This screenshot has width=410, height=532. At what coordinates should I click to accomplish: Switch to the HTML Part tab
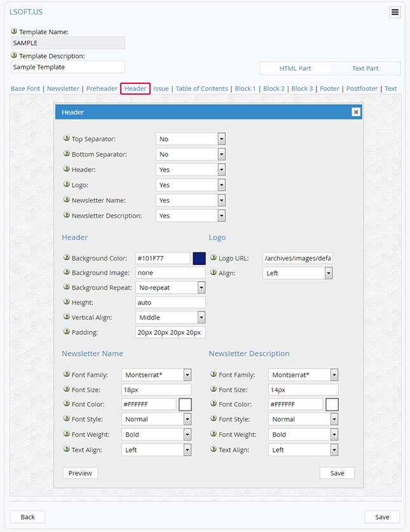point(295,68)
